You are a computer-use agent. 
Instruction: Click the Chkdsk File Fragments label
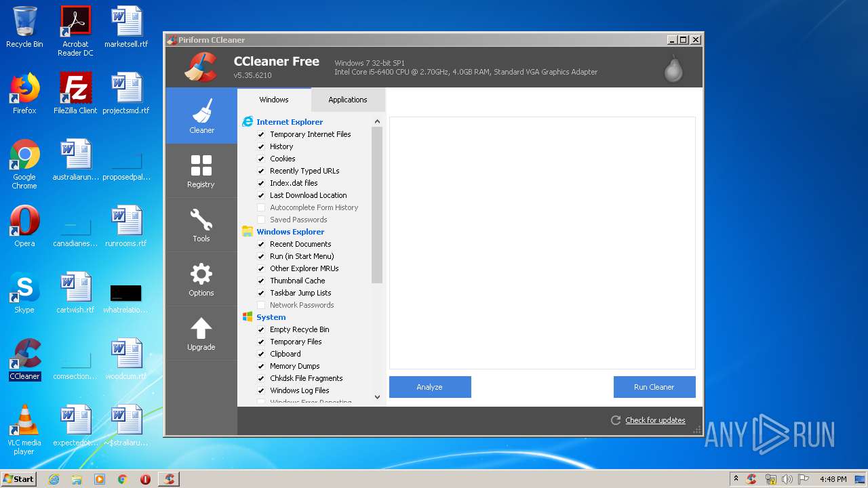point(307,378)
